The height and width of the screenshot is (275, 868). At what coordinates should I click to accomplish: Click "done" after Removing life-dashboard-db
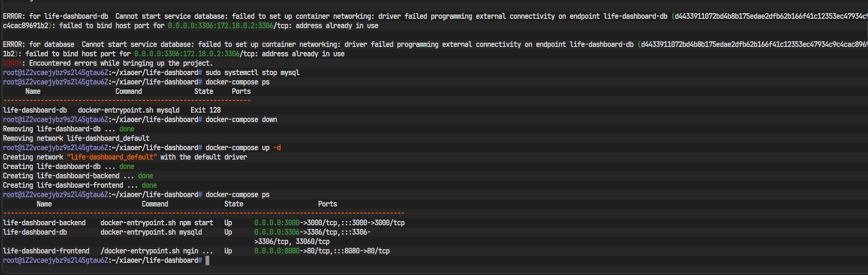click(x=127, y=129)
